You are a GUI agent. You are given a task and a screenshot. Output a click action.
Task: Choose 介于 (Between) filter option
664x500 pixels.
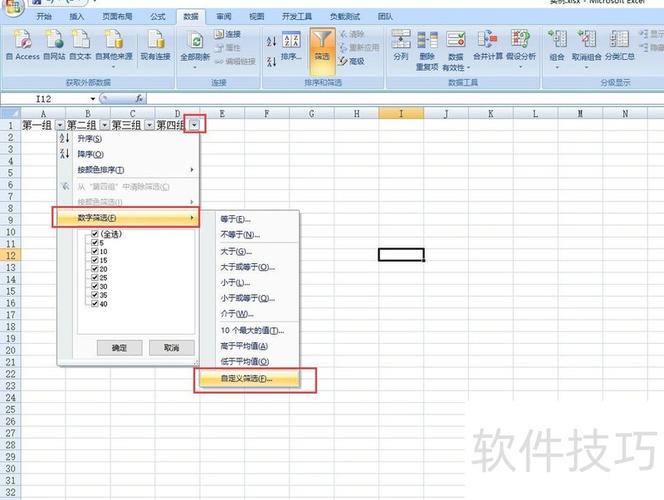pos(250,314)
